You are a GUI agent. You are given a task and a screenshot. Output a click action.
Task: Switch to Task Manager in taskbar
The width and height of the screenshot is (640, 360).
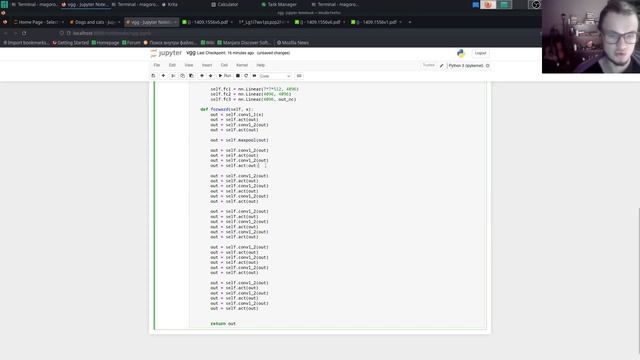pyautogui.click(x=279, y=4)
